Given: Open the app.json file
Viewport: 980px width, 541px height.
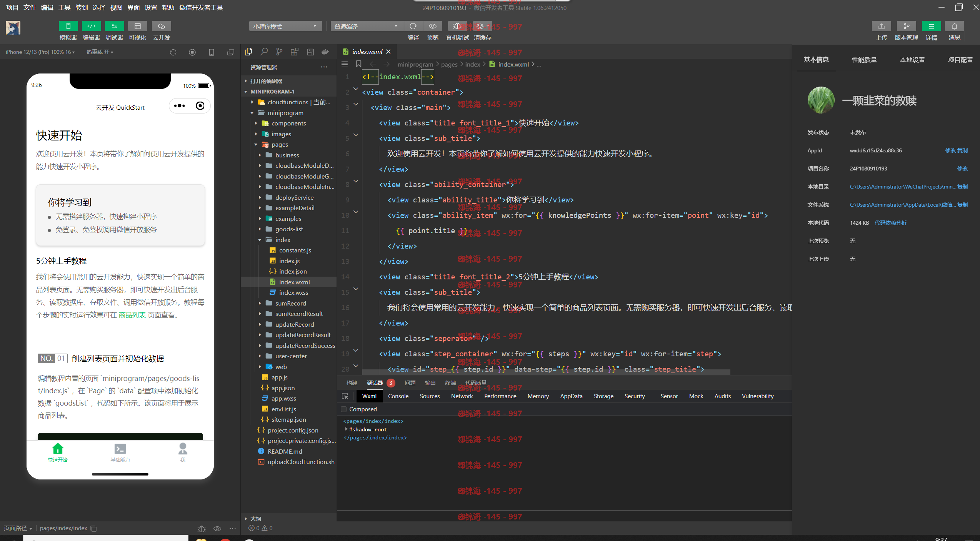Looking at the screenshot, I should click(283, 388).
